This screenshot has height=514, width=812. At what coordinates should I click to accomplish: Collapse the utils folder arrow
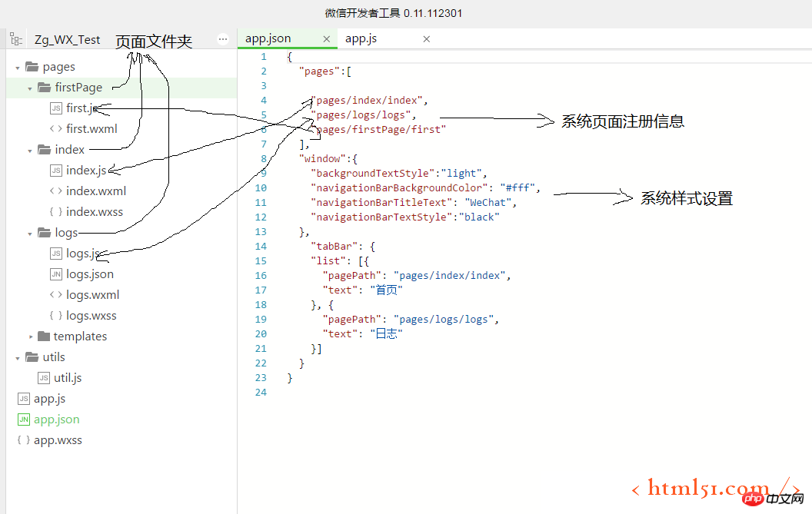click(x=18, y=357)
